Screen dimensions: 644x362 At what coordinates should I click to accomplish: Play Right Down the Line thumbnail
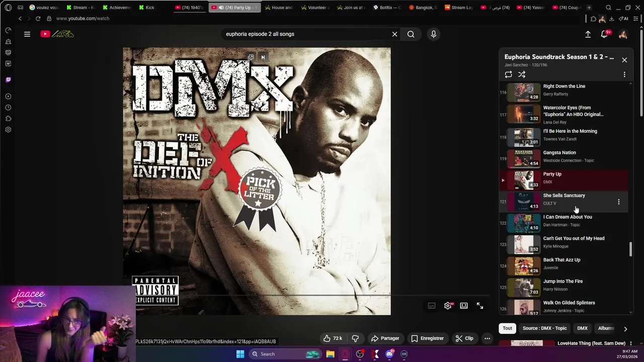click(x=523, y=92)
